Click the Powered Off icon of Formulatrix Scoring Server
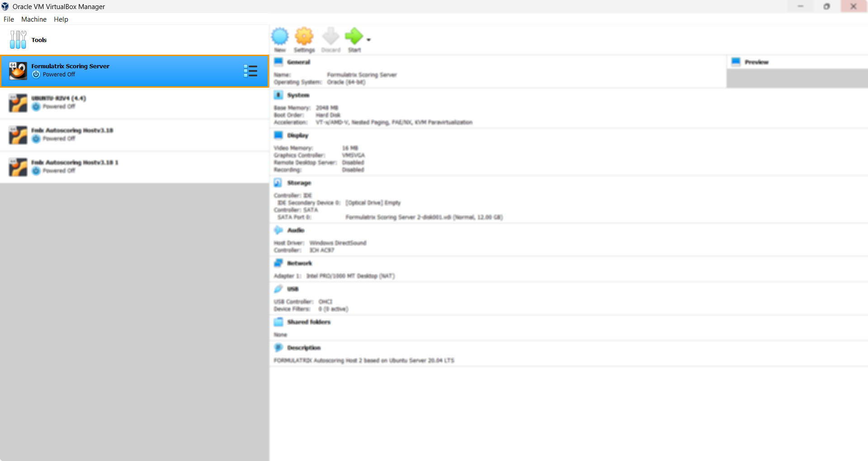 36,75
